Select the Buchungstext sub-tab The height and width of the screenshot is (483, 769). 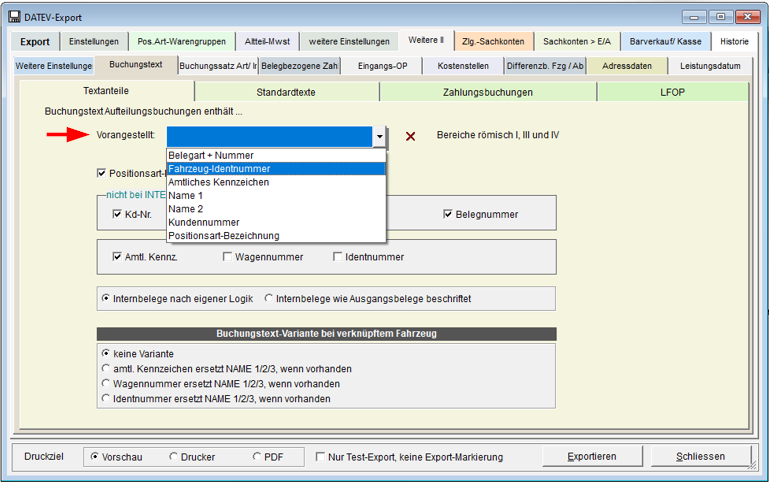[x=136, y=65]
